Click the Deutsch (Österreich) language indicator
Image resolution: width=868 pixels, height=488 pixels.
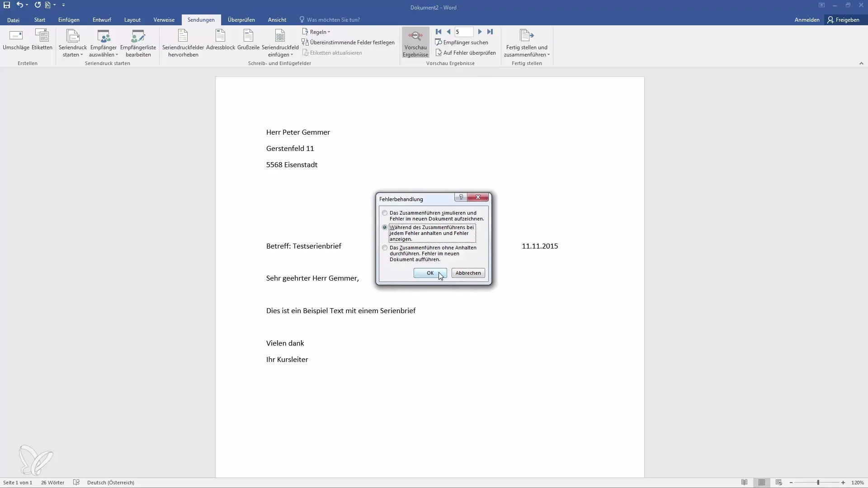point(111,483)
